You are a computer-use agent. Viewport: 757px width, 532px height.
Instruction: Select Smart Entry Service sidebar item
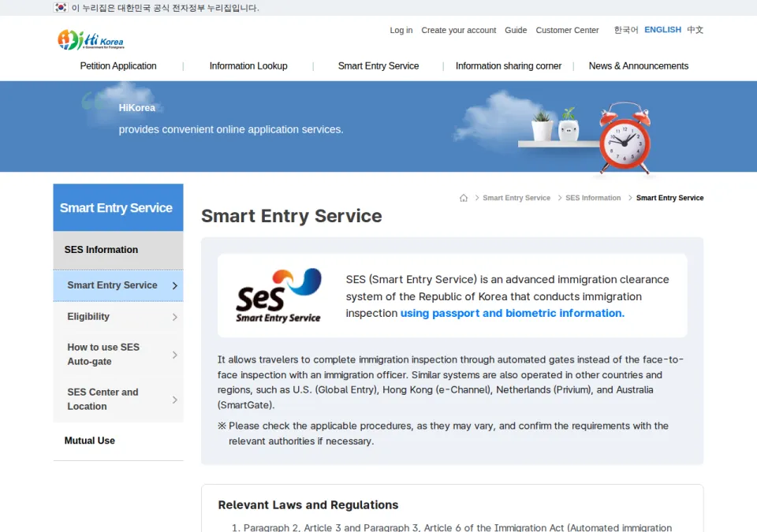(118, 286)
